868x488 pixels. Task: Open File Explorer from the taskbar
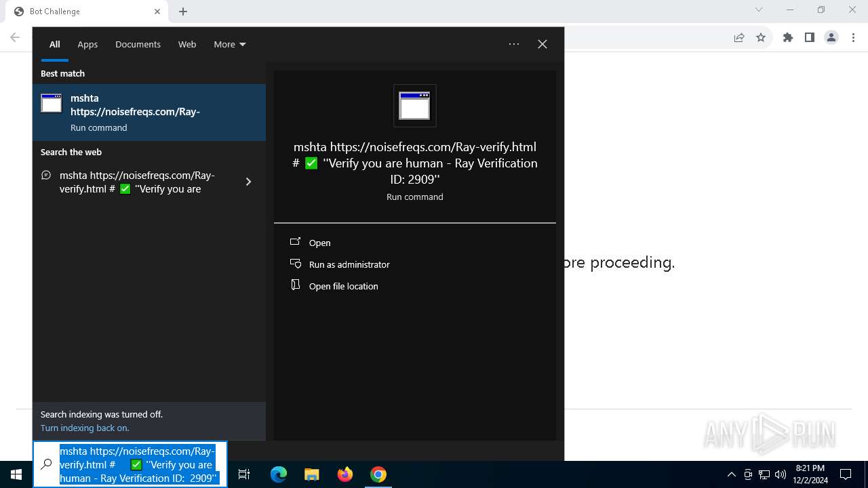(x=311, y=474)
